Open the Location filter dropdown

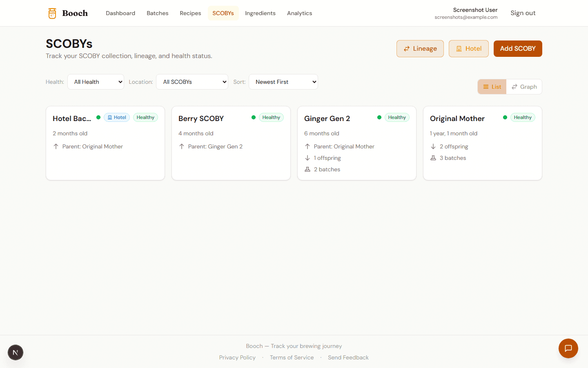192,82
